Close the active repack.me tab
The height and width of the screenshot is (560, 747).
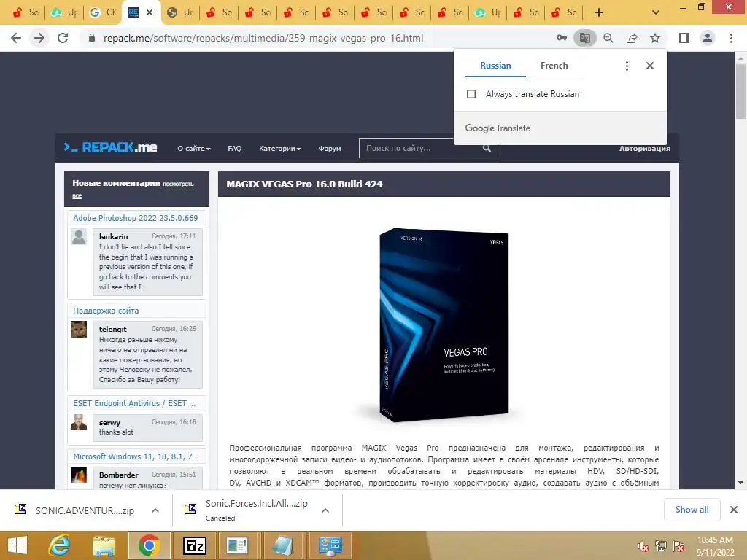tap(150, 12)
